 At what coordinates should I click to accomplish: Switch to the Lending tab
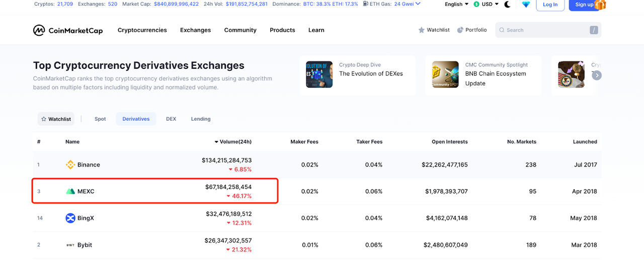(201, 119)
